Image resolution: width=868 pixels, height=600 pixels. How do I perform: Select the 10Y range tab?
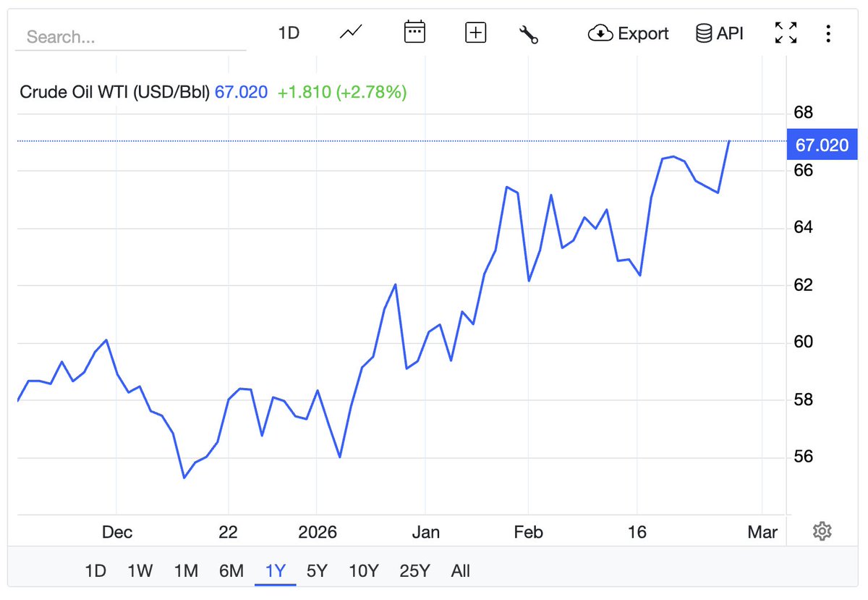pyautogui.click(x=364, y=571)
